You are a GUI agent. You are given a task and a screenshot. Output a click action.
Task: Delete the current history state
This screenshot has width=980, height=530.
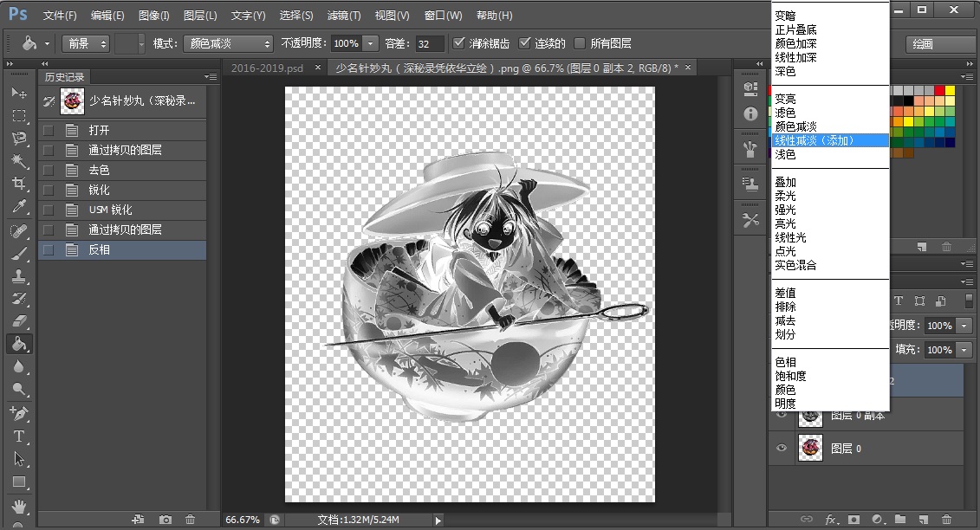(x=190, y=520)
